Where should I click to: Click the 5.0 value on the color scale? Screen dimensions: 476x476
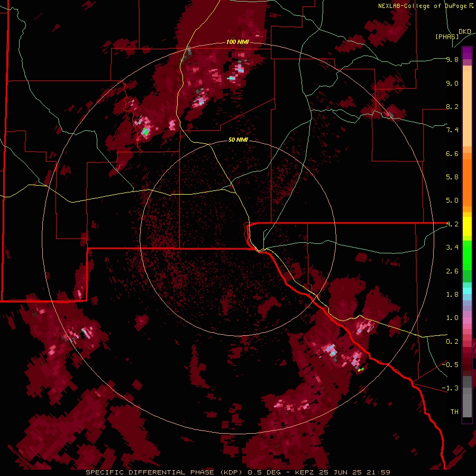point(452,200)
